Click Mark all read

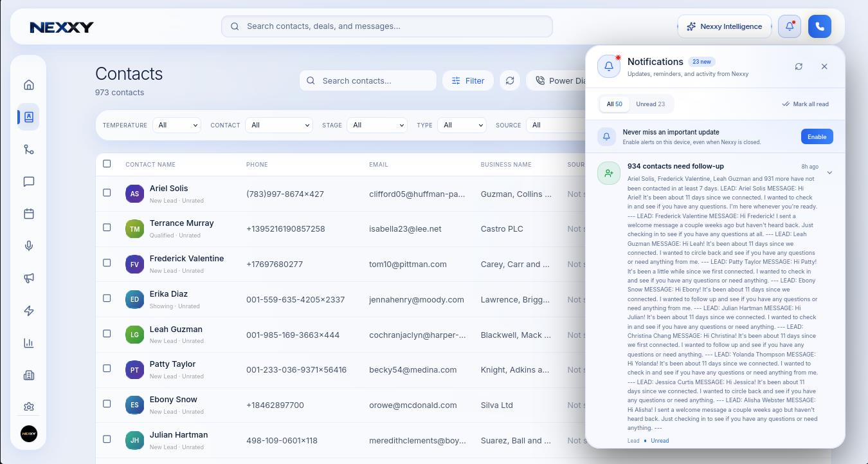pos(805,104)
